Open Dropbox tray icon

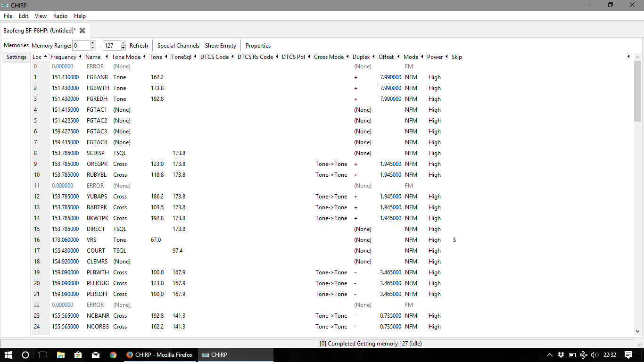pyautogui.click(x=561, y=354)
